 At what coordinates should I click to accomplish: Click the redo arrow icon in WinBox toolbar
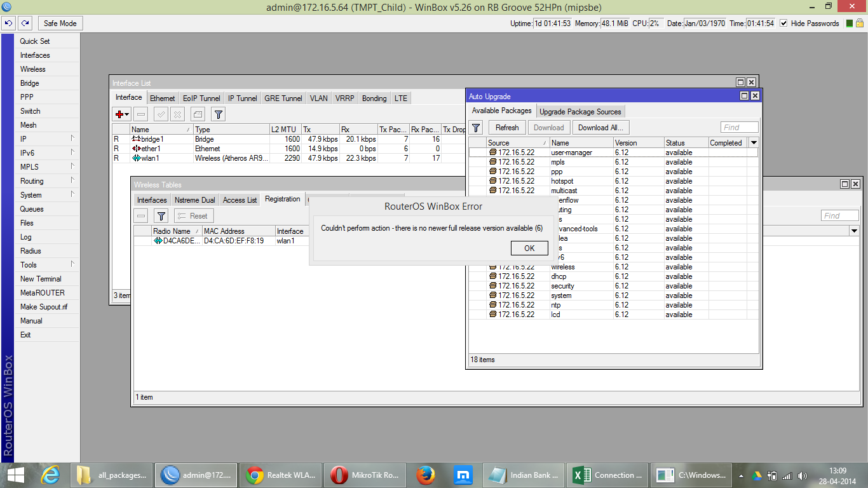pyautogui.click(x=25, y=24)
